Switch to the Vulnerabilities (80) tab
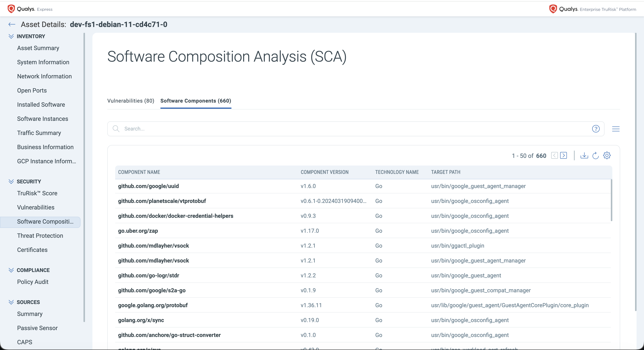This screenshot has height=350, width=644. pos(131,101)
